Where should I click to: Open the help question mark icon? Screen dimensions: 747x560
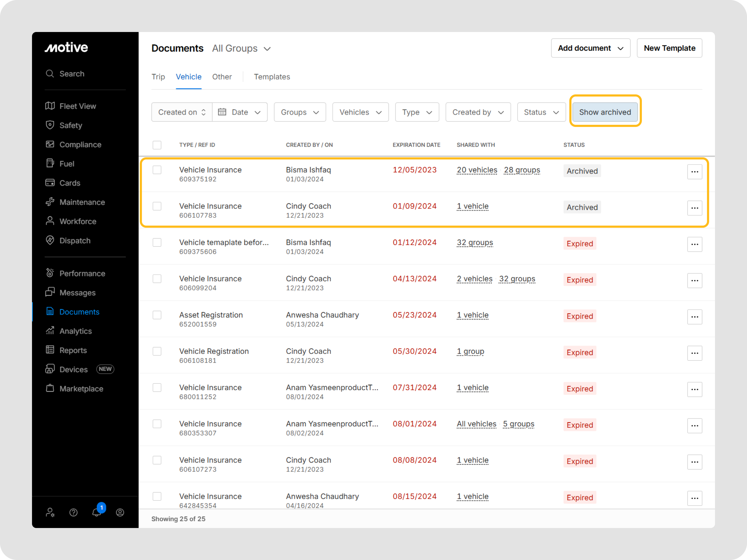(73, 513)
